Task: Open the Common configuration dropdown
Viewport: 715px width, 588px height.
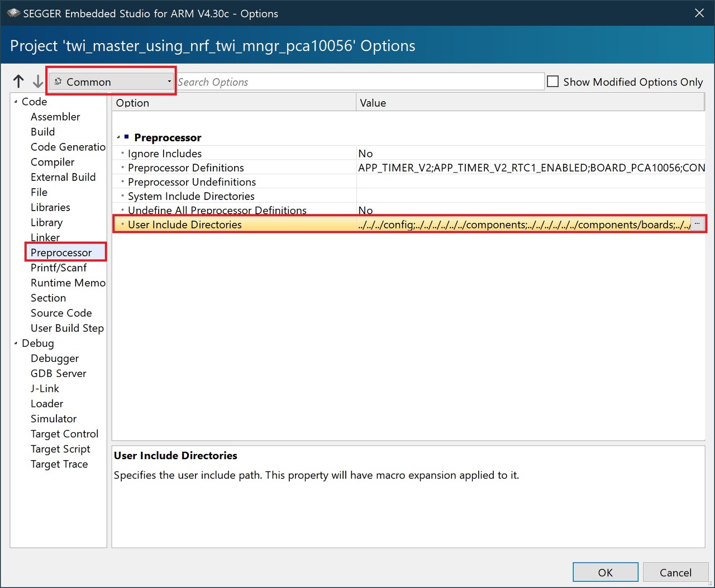Action: click(112, 82)
